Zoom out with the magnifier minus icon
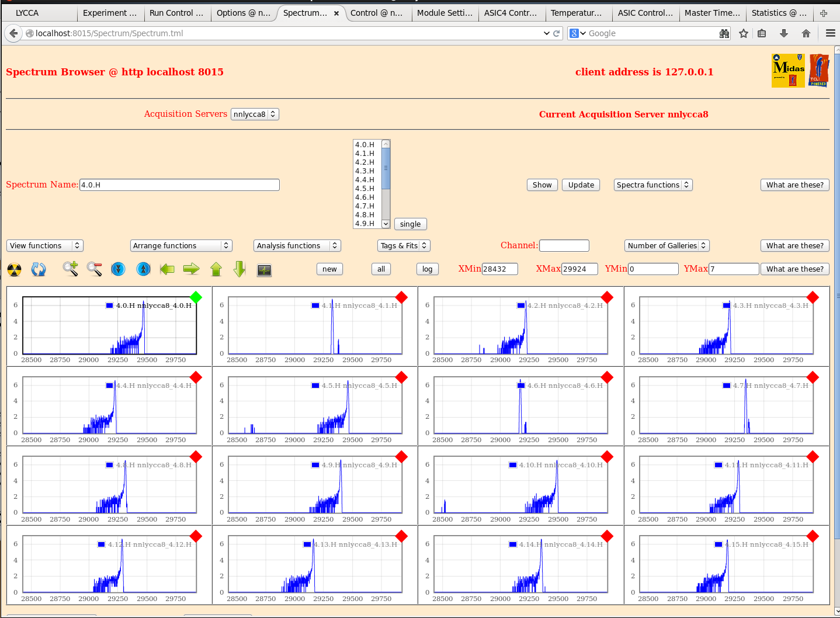 click(94, 269)
